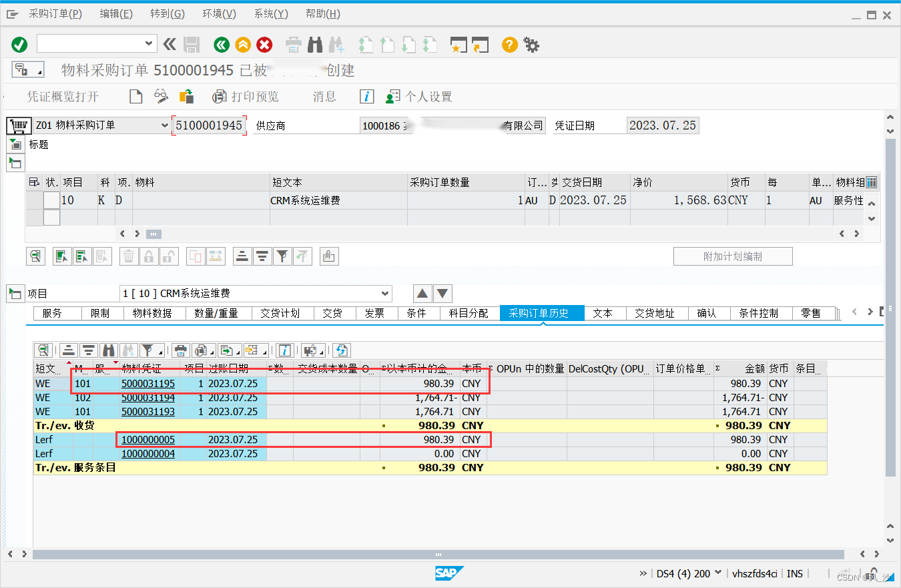Open the item table column settings icon
Screen dimensions: 901x588
(x=871, y=182)
